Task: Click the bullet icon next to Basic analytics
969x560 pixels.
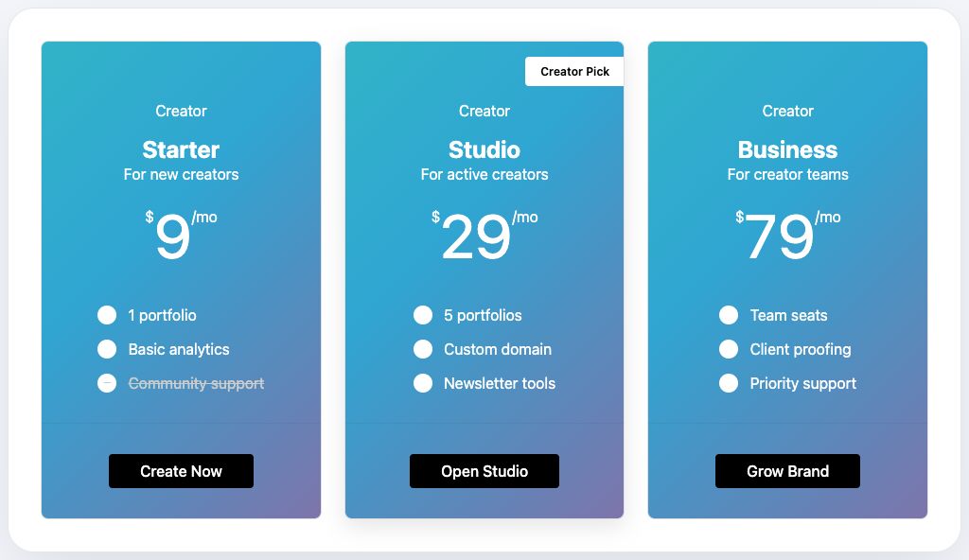Action: pyautogui.click(x=107, y=349)
